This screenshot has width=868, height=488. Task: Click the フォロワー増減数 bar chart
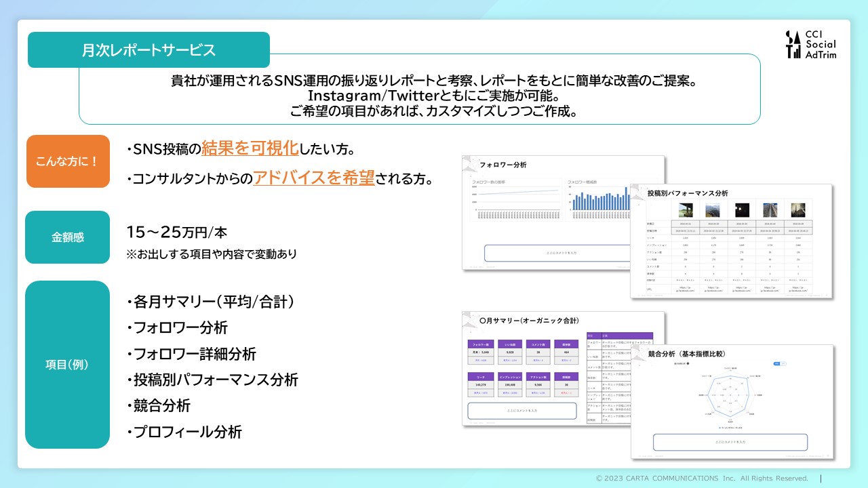[599, 199]
